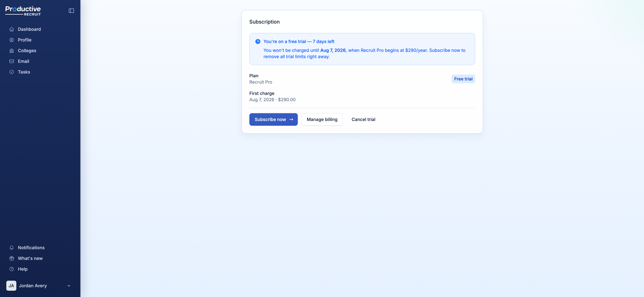
Task: Click the Dashboard home icon
Action: [x=11, y=29]
